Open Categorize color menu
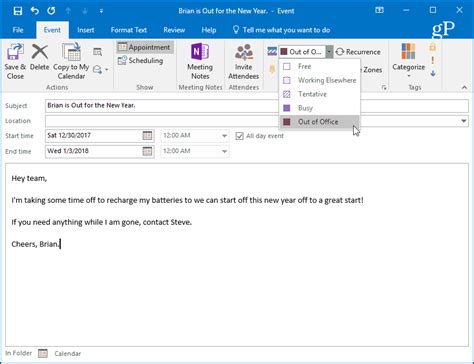 pos(408,60)
